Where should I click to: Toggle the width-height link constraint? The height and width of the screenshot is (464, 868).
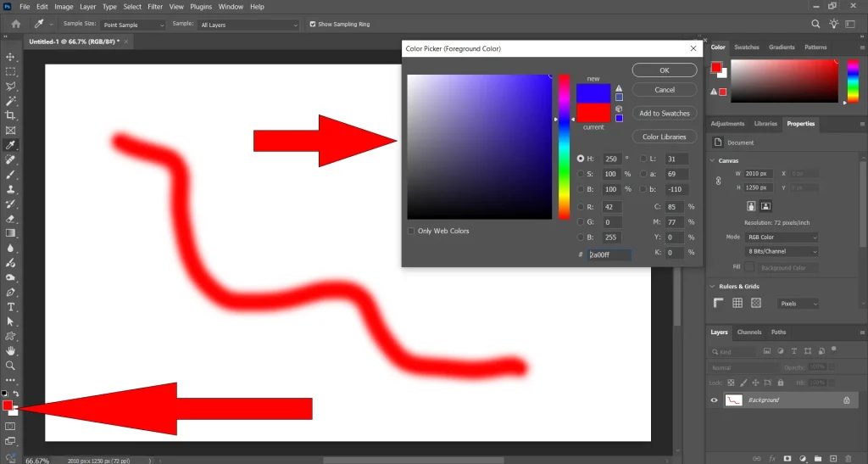point(719,181)
